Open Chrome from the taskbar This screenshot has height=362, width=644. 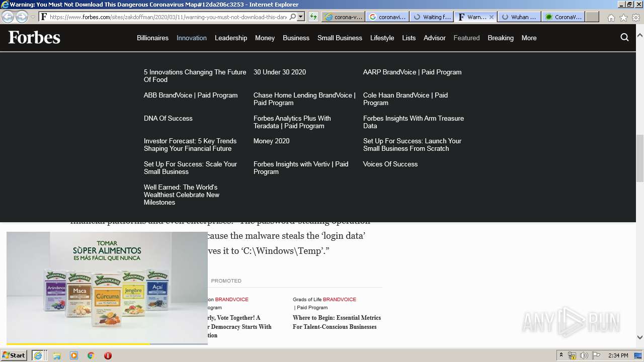coord(91,355)
